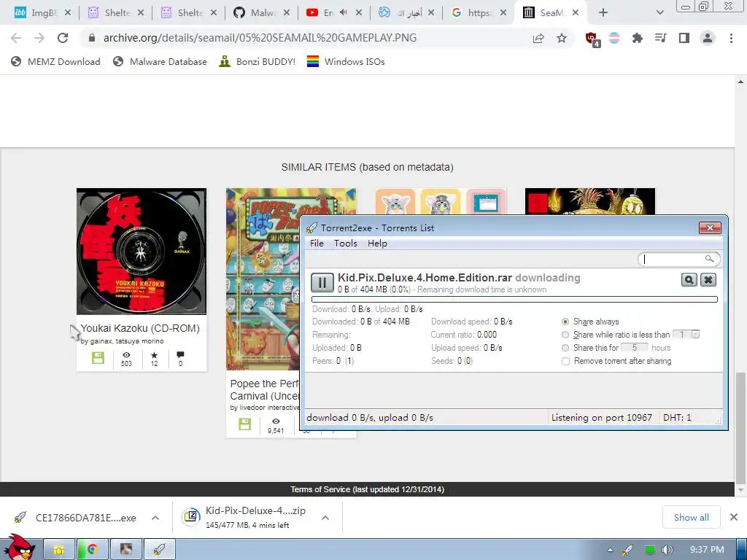747x560 pixels.
Task: Select the Share always option
Action: click(x=565, y=322)
